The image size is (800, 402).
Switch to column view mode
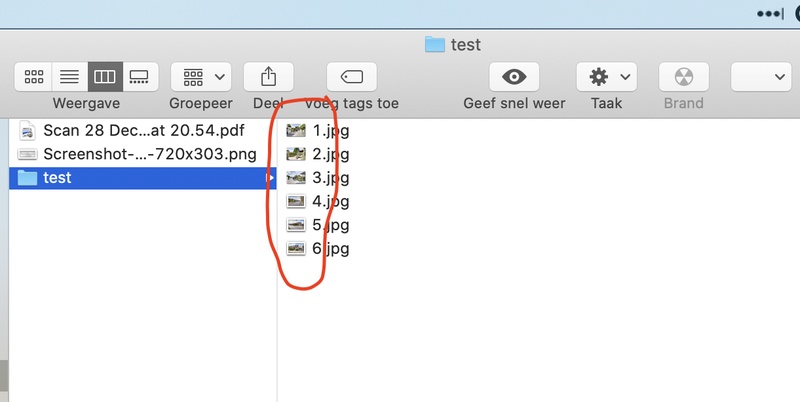click(104, 76)
